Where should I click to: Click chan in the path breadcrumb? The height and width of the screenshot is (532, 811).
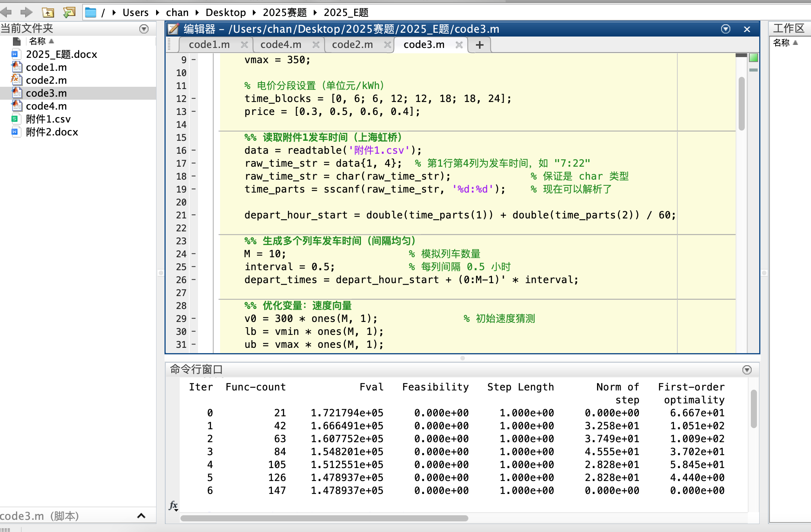point(177,13)
